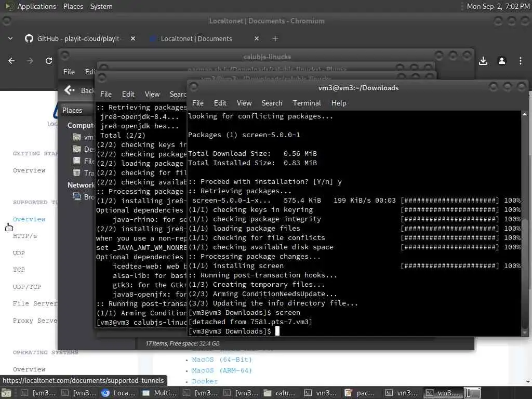Open the Proxy Server docs link
The width and height of the screenshot is (532, 399).
tap(35, 321)
